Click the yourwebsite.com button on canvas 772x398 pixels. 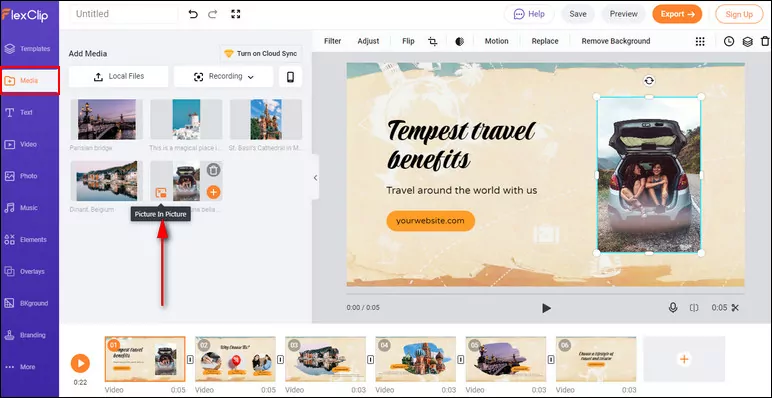click(x=430, y=221)
